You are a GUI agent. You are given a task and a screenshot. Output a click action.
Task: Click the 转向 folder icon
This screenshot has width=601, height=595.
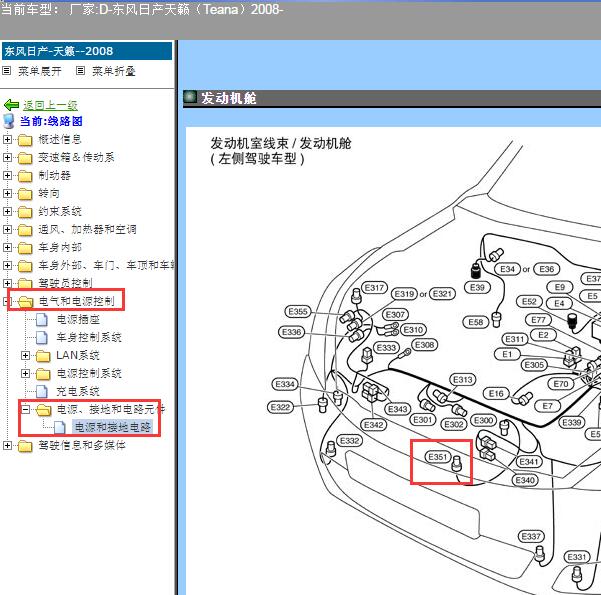click(x=25, y=194)
